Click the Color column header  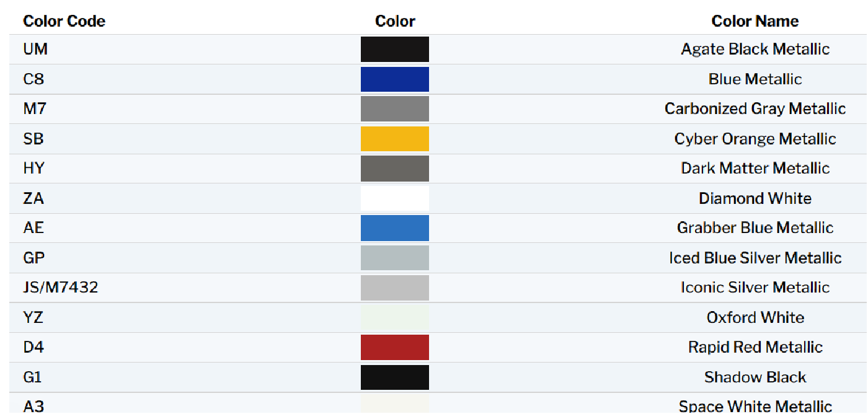click(395, 21)
